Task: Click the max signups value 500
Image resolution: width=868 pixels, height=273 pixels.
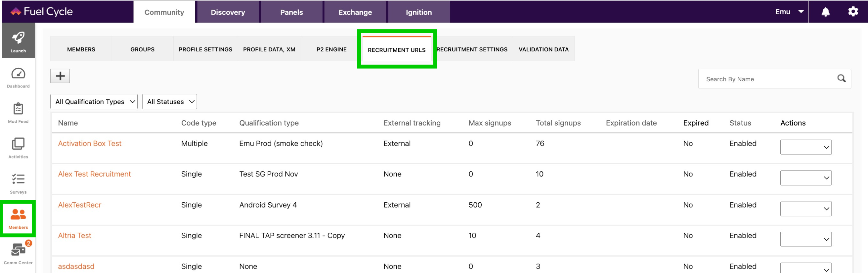Action: [x=475, y=205]
